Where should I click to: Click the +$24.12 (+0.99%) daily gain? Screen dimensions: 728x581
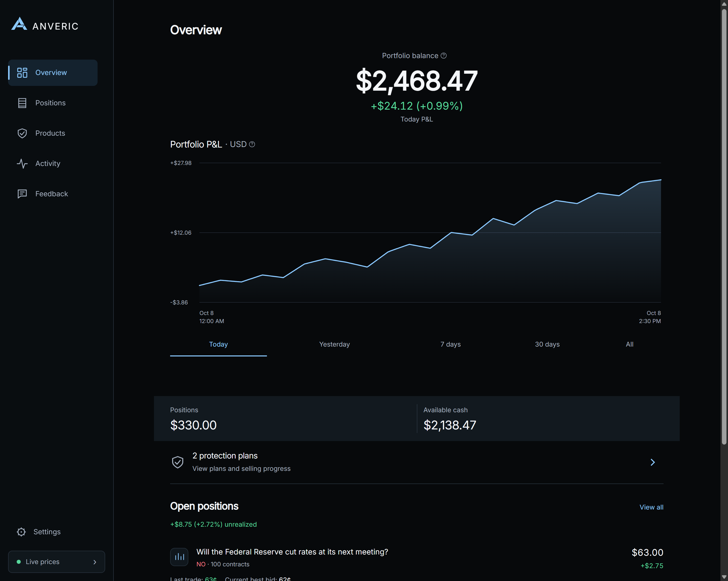[x=417, y=106]
